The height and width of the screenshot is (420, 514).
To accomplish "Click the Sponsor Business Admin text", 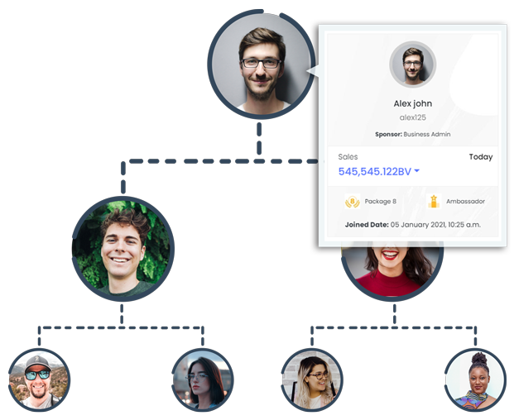I will pos(413,134).
